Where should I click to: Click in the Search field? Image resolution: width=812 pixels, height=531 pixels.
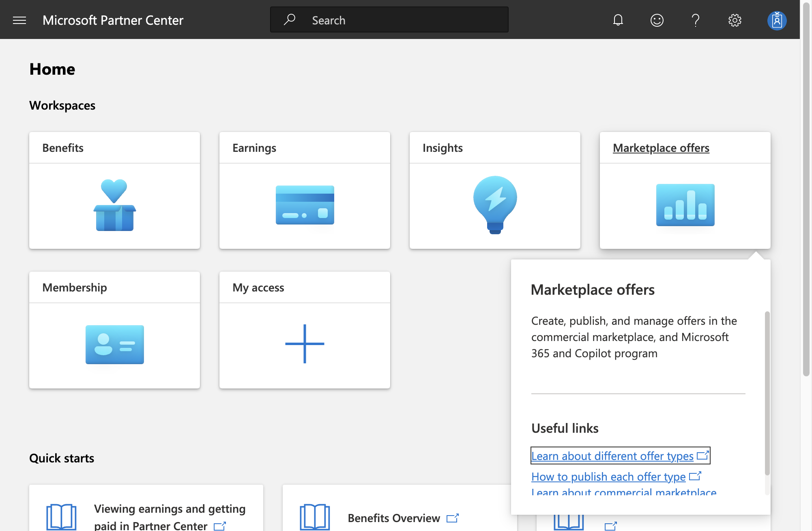coord(389,19)
